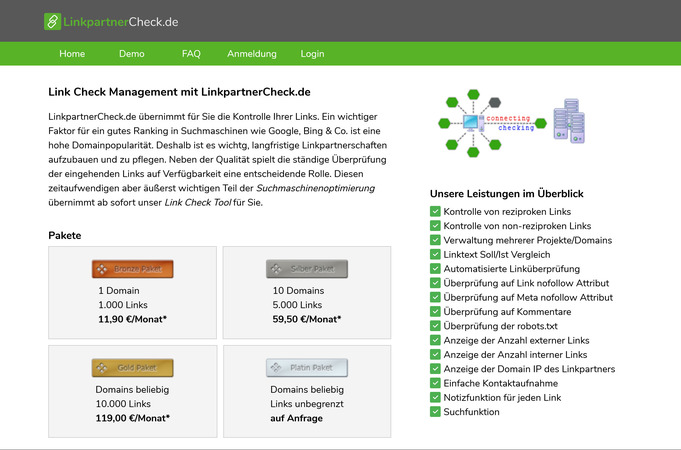
Task: Select the Bronze Paket button
Action: coord(132,269)
